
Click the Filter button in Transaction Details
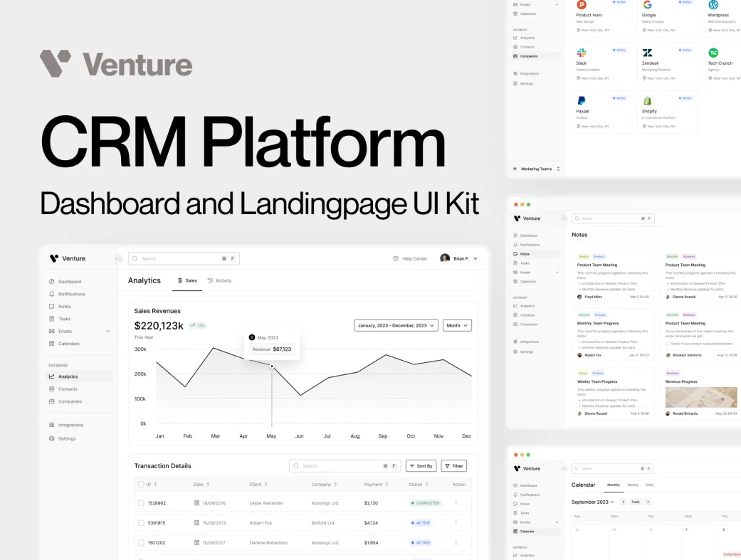pos(453,466)
